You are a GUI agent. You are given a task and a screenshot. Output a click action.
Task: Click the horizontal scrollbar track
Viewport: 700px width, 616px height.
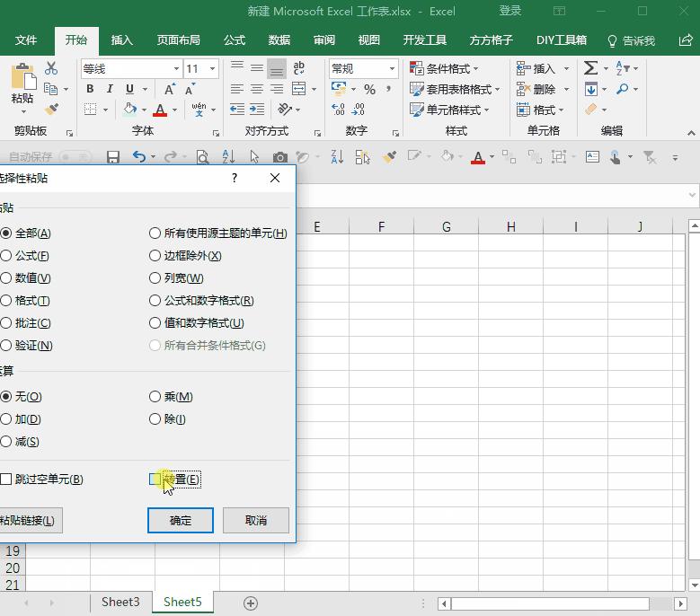(x=549, y=603)
